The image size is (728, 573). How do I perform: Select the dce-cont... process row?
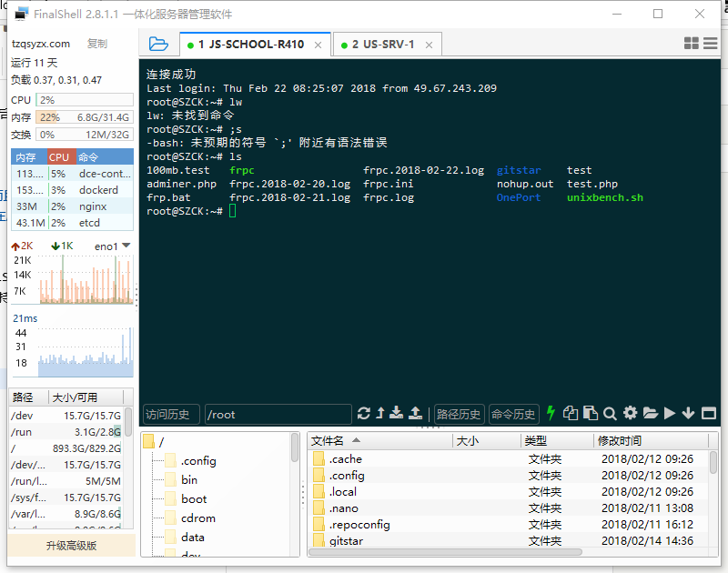(73, 174)
